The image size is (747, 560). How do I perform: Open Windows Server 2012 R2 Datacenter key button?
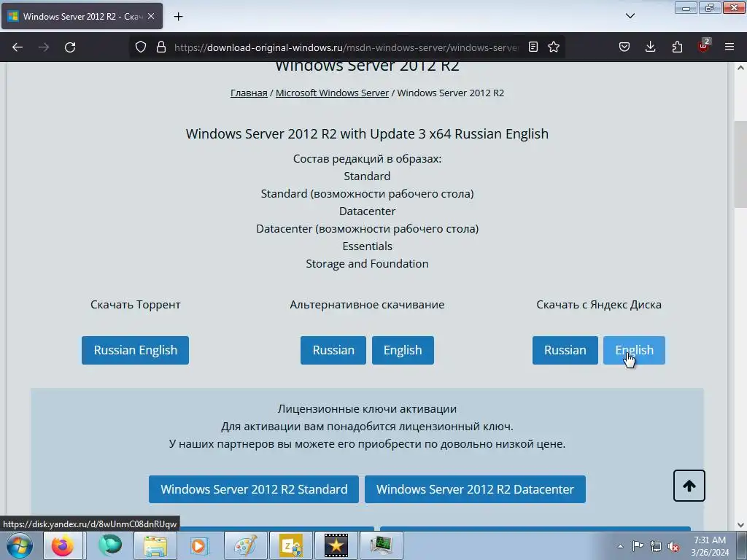[475, 489]
